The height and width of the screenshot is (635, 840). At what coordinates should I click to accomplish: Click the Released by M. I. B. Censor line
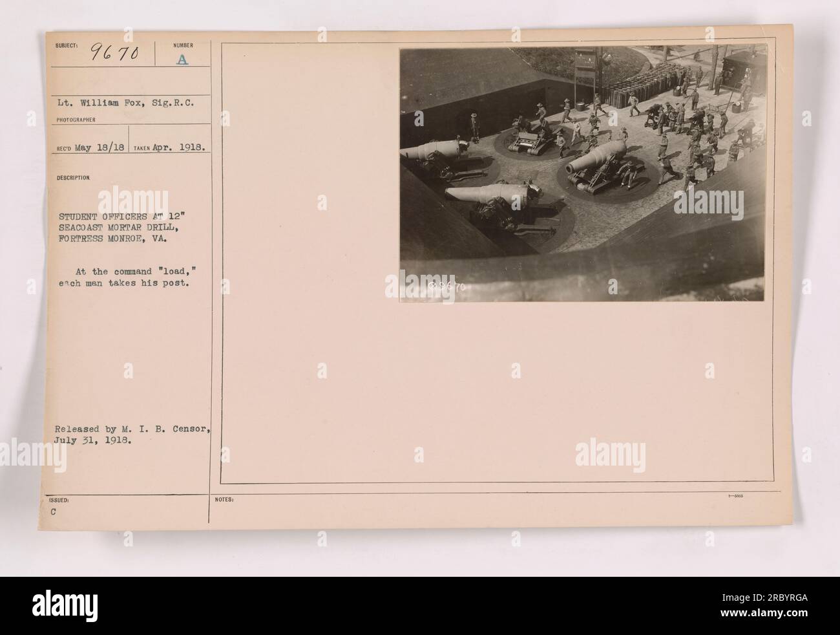pyautogui.click(x=130, y=428)
